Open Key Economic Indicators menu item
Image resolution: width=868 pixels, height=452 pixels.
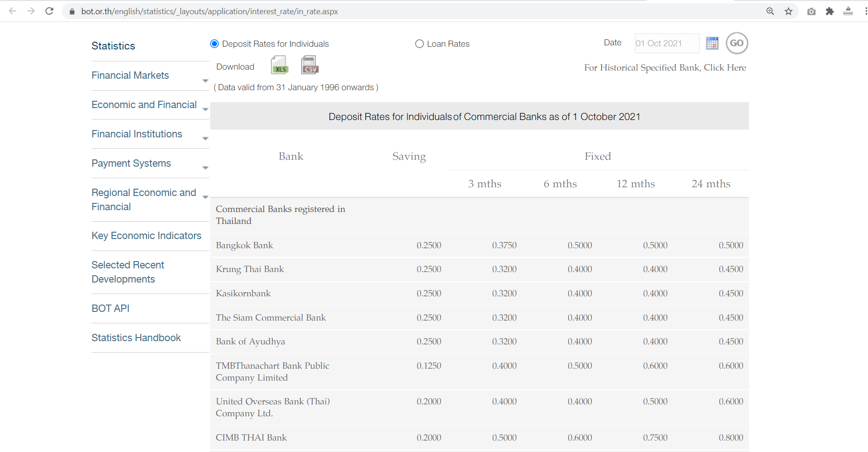pos(146,236)
